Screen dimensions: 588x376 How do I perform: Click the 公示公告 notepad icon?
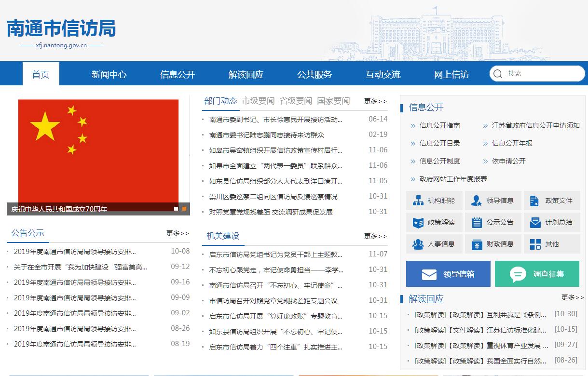point(477,223)
